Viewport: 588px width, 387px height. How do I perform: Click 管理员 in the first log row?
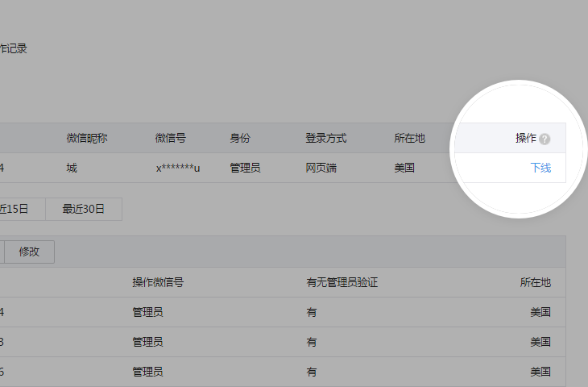[x=147, y=312]
